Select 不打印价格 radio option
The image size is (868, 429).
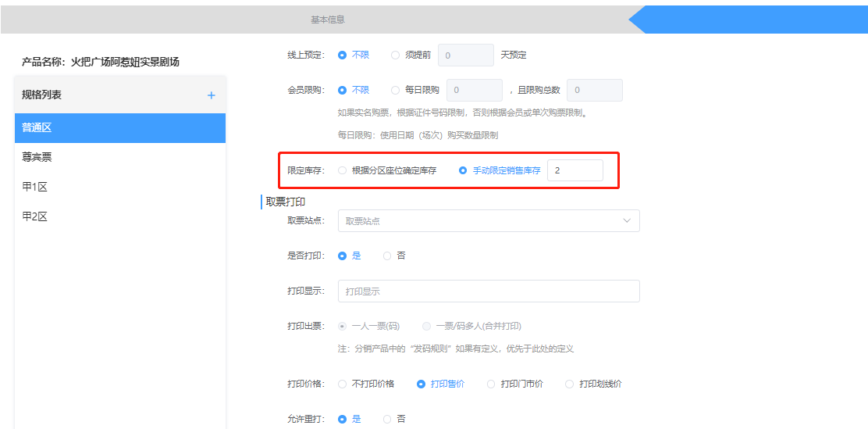coord(343,384)
